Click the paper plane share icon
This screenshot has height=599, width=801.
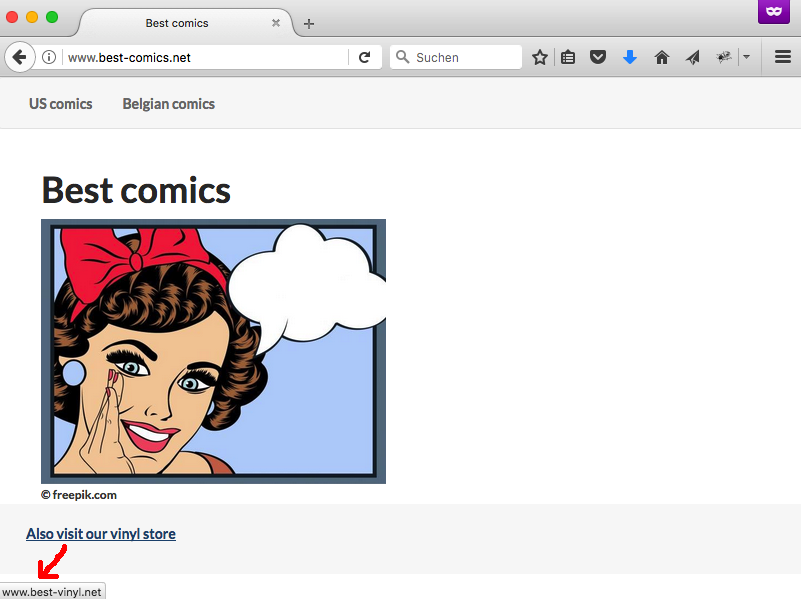pyautogui.click(x=692, y=57)
